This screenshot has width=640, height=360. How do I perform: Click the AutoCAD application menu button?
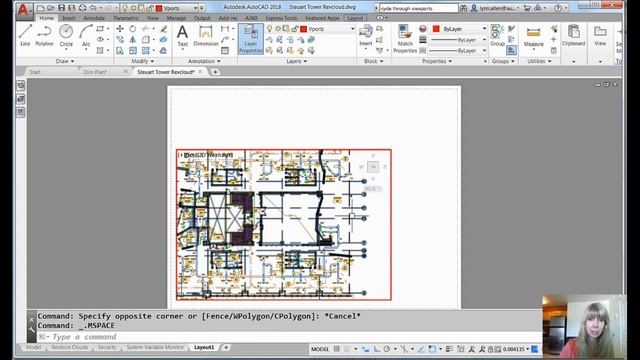[23, 10]
